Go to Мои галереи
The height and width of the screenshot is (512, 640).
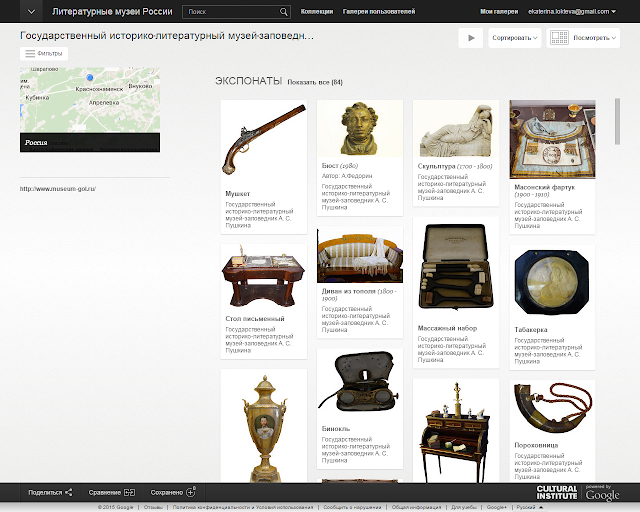(499, 12)
